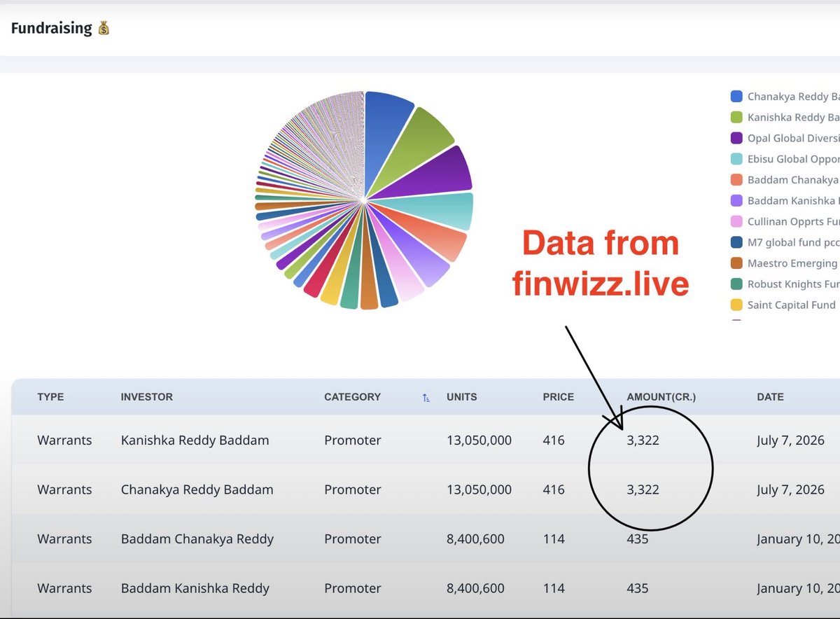Select M7 global fund pcc legend label
The image size is (840, 619).
tap(793, 242)
